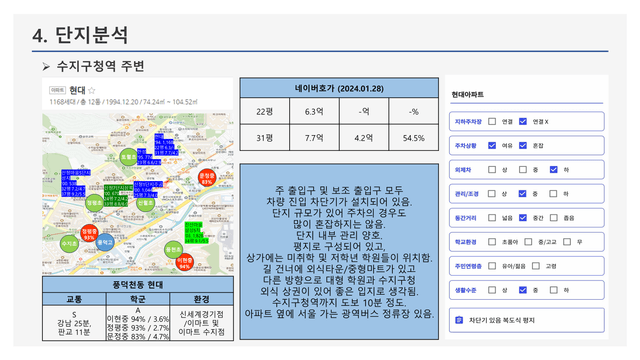Check 좁음 under 동간거리

553,218
